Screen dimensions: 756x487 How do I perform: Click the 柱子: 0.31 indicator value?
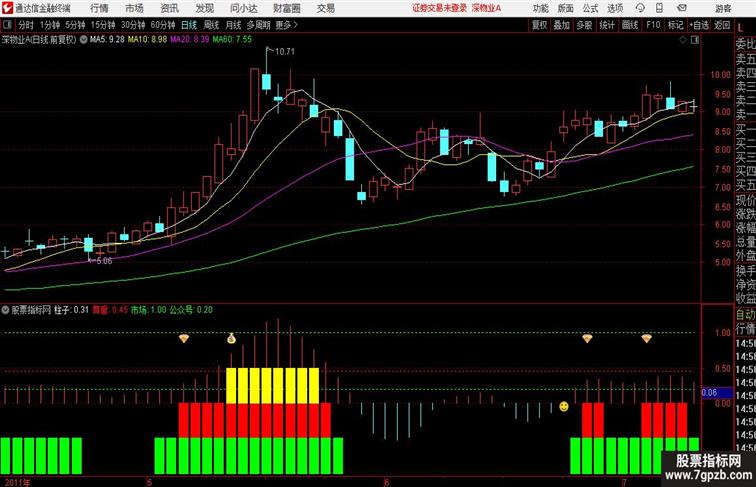[71, 310]
